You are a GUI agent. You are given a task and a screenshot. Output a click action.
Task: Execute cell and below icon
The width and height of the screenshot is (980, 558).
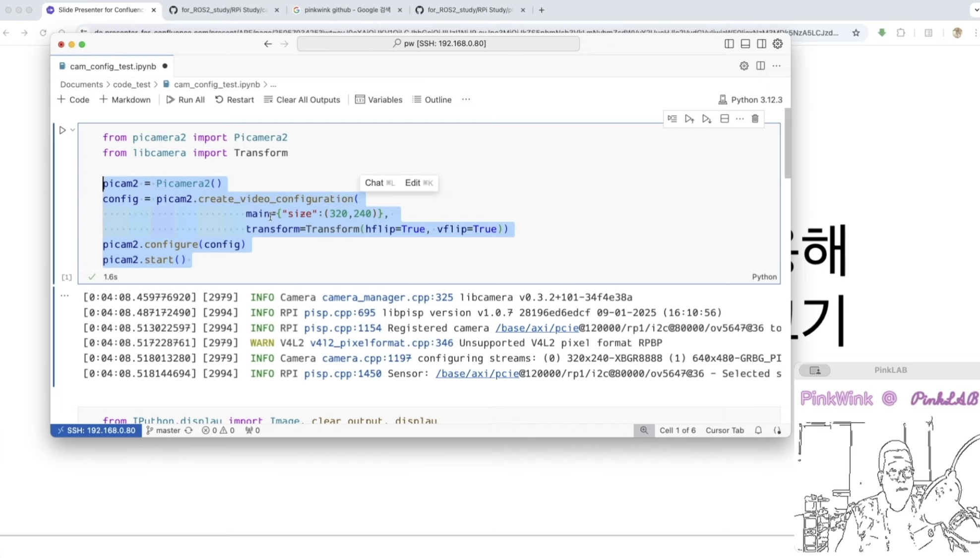[x=707, y=119]
